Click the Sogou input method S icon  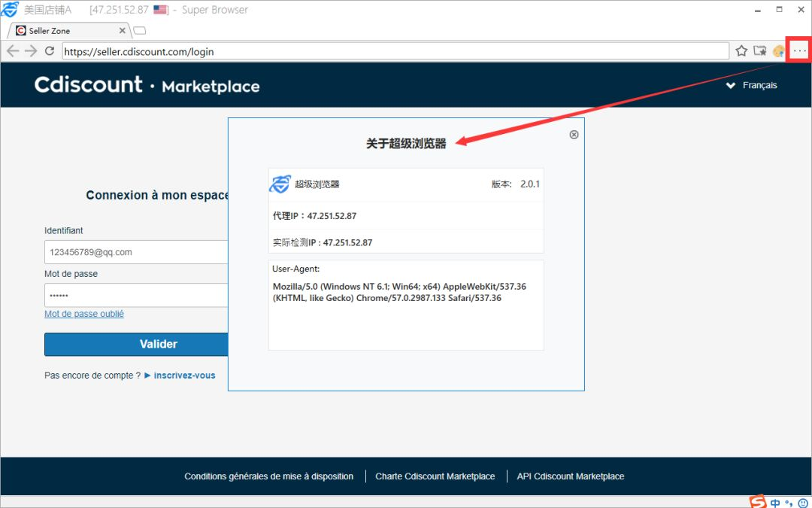pos(759,502)
